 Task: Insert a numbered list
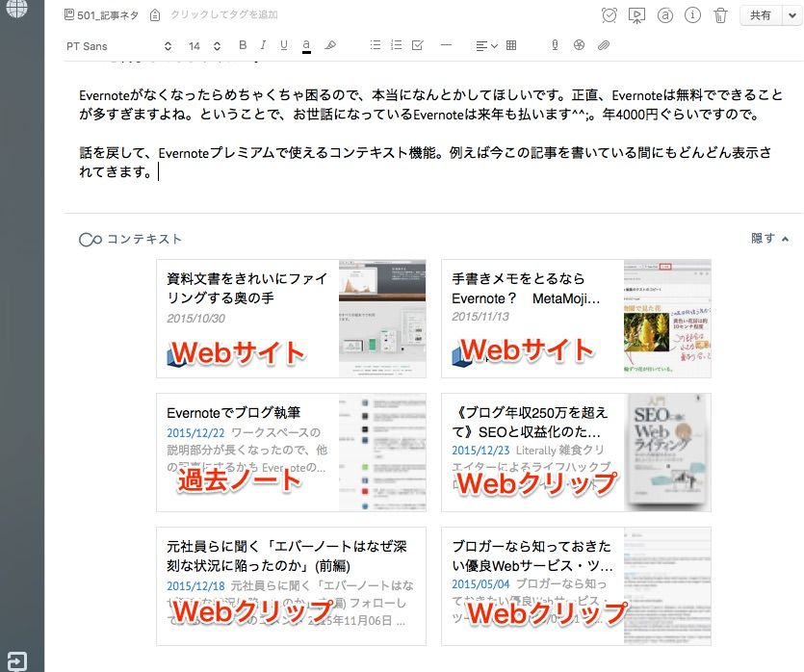point(397,45)
